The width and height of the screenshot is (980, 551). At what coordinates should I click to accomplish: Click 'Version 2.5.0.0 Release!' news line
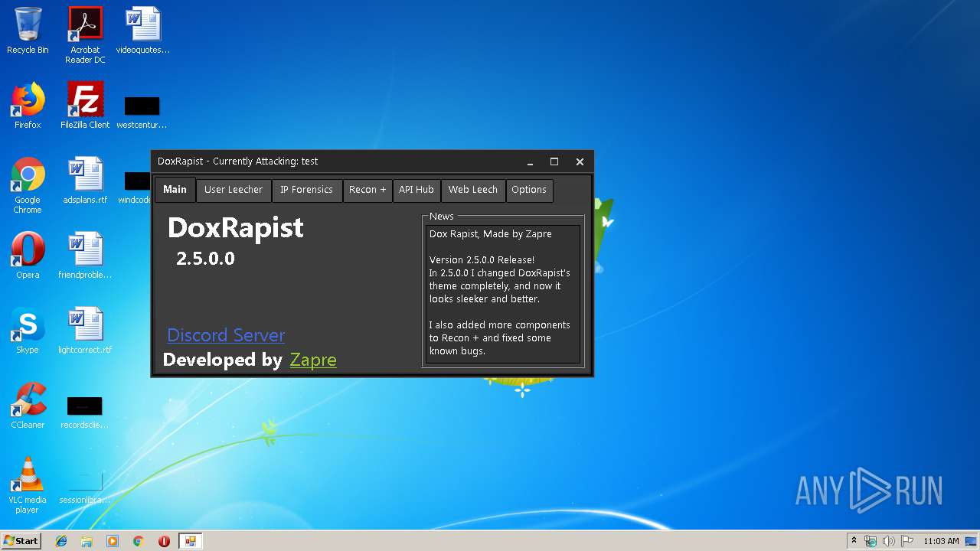pyautogui.click(x=482, y=260)
